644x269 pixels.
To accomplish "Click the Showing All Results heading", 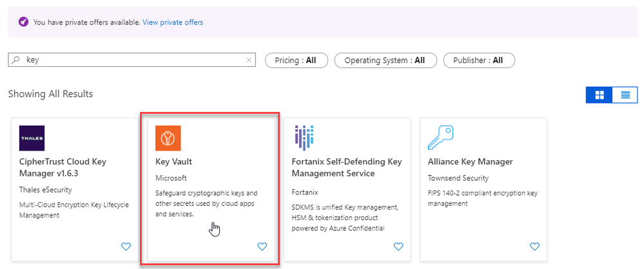I will point(50,94).
